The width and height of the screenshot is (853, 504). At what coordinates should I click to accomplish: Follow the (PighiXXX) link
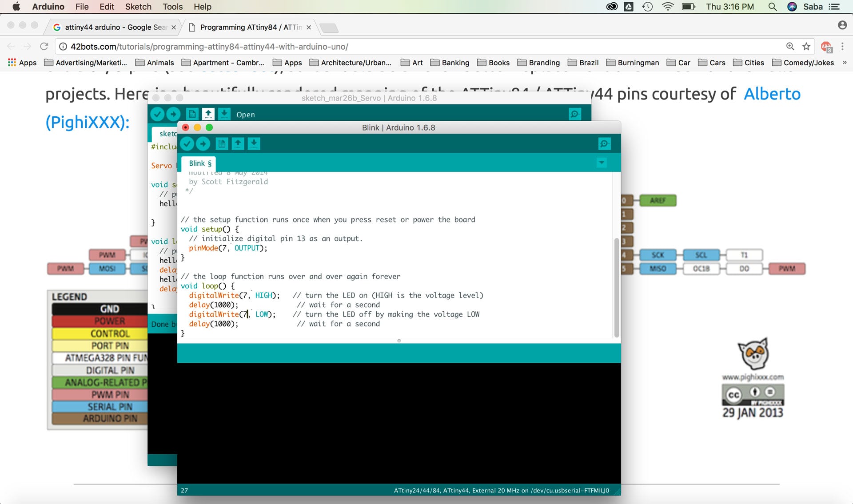coord(88,122)
